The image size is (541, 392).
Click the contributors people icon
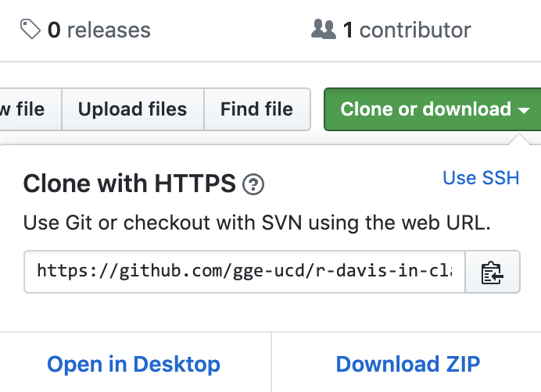(324, 30)
